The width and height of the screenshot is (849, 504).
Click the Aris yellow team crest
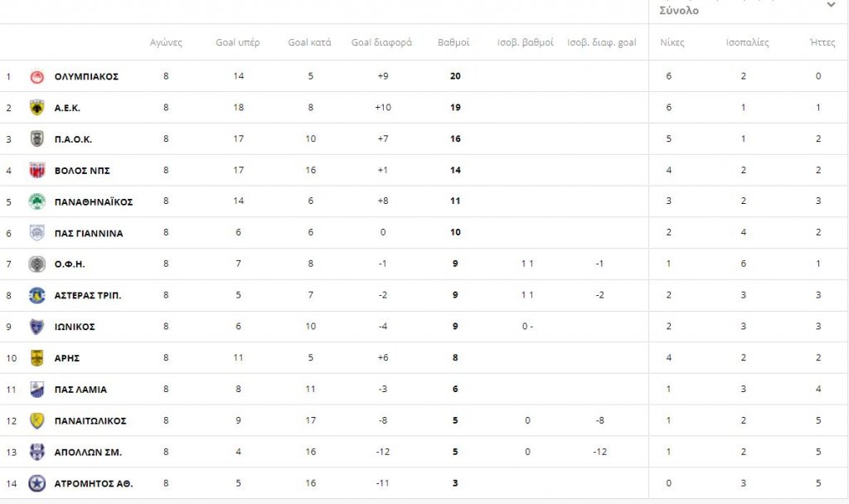tap(36, 358)
